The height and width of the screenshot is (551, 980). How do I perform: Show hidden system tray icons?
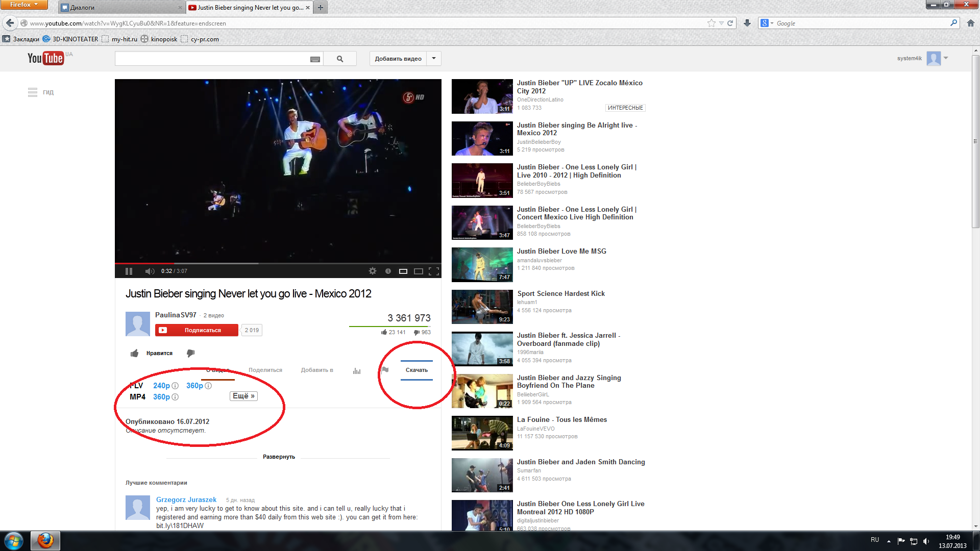tap(889, 541)
